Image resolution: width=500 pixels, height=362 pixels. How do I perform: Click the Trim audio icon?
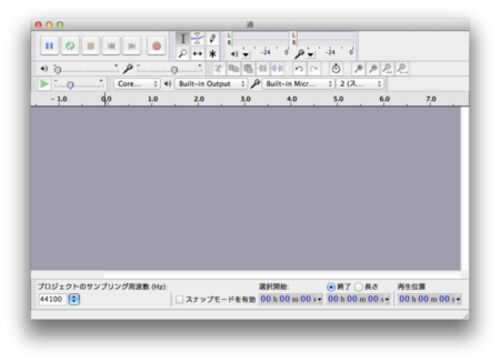coord(263,69)
